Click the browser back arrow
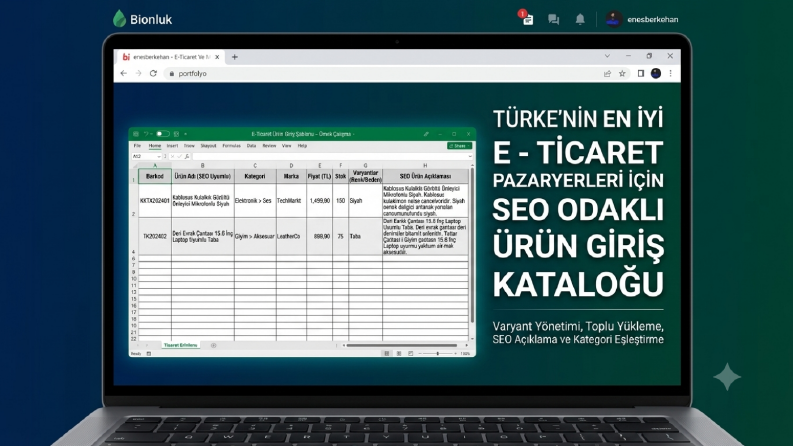Image resolution: width=793 pixels, height=446 pixels. [x=123, y=73]
